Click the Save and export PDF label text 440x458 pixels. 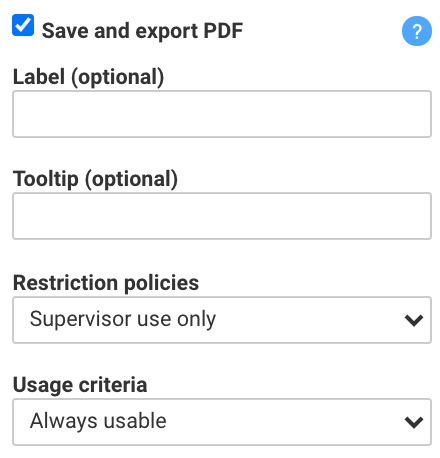[x=142, y=31]
